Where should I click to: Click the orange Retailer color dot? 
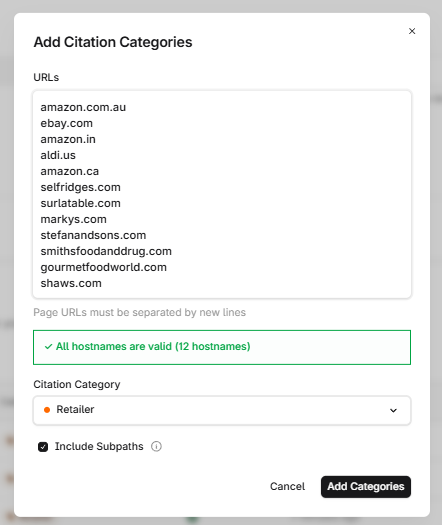pyautogui.click(x=47, y=410)
